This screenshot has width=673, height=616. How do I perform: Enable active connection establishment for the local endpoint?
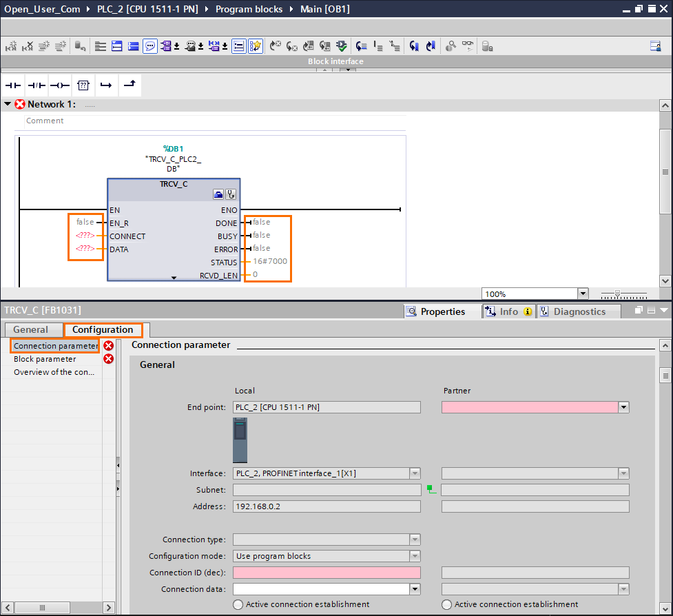click(x=238, y=604)
